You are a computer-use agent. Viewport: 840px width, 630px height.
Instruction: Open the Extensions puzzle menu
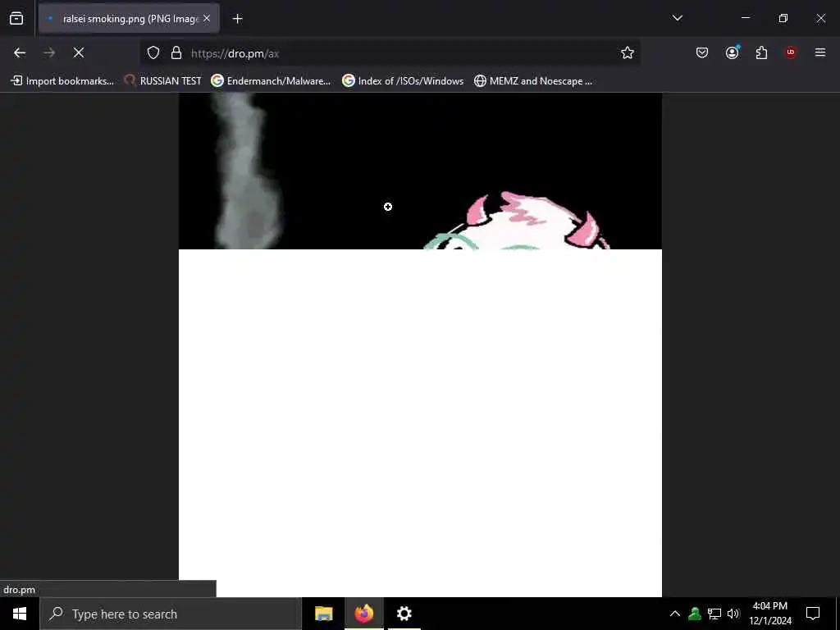click(761, 52)
